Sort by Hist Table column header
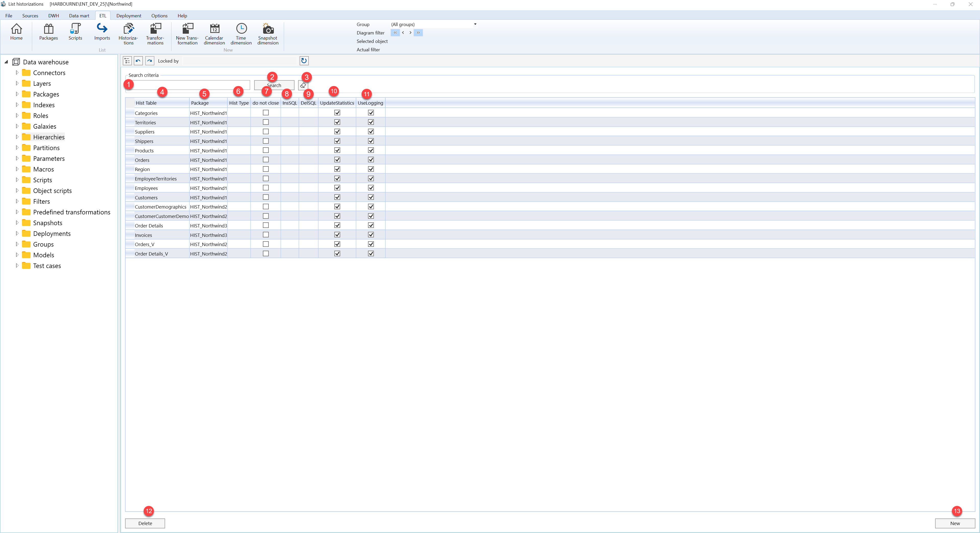The width and height of the screenshot is (980, 533). [162, 103]
